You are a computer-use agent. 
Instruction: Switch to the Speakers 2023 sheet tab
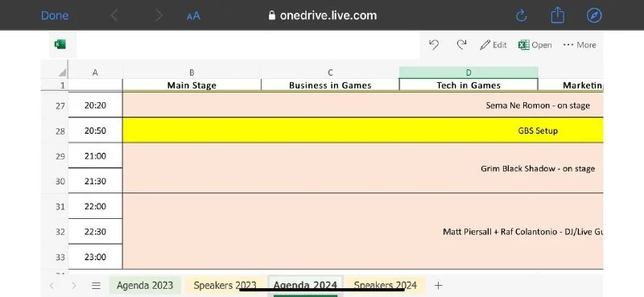coord(225,286)
